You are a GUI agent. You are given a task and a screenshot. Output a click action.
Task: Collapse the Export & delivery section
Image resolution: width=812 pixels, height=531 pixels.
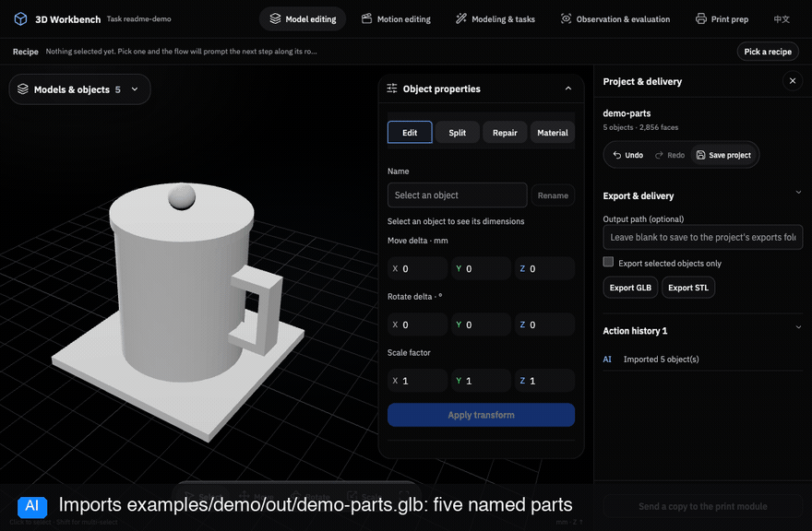click(x=798, y=193)
